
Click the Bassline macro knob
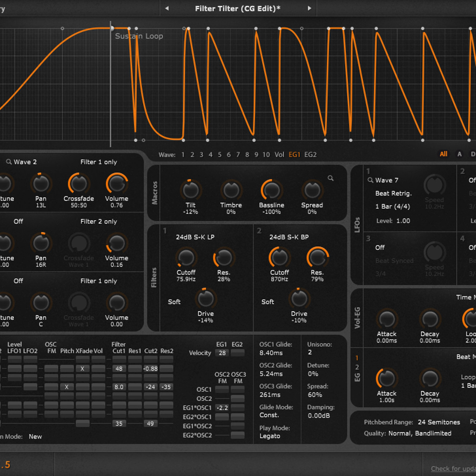(271, 190)
